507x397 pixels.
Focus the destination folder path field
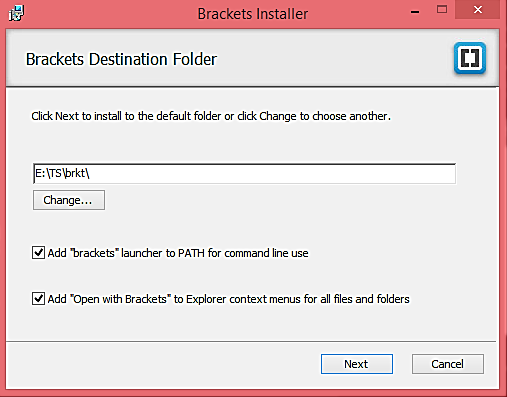click(x=244, y=173)
